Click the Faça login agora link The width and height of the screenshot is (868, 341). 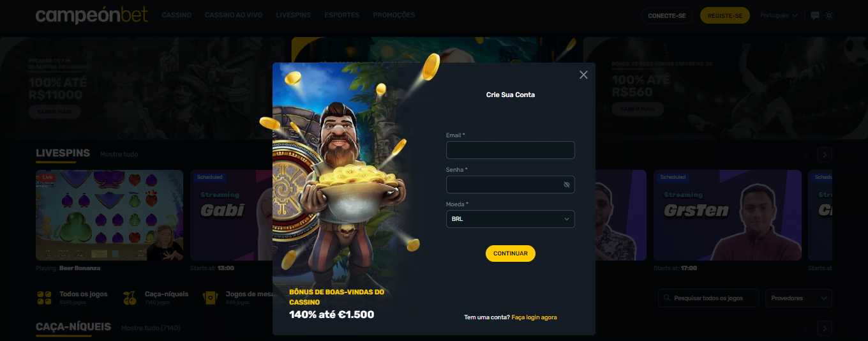click(534, 317)
